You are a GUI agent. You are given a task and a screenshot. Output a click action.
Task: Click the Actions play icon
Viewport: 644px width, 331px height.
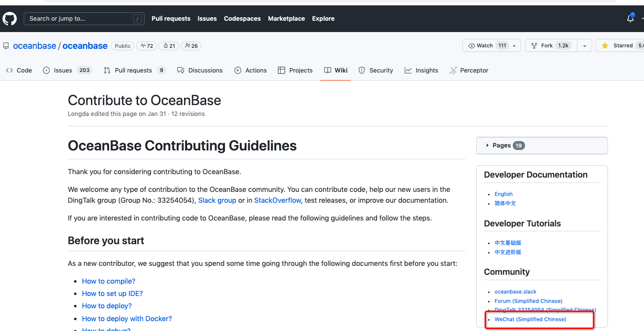point(238,71)
